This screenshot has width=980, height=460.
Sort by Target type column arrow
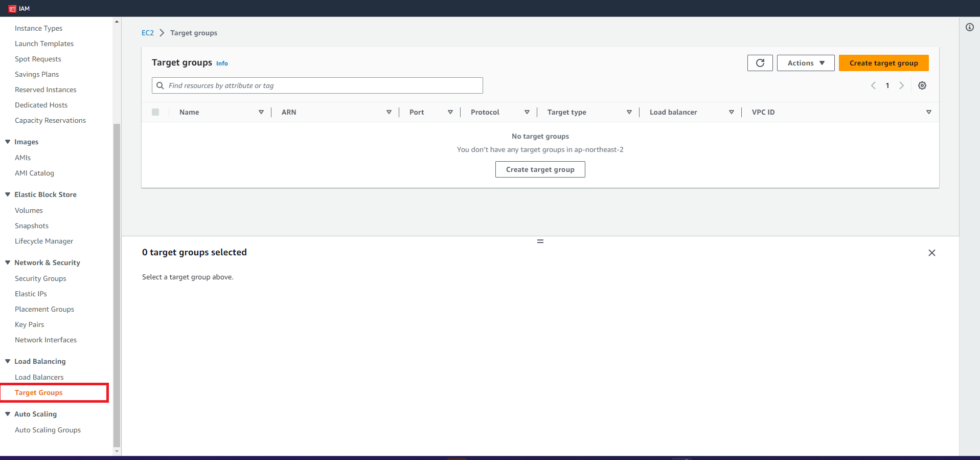tap(629, 112)
